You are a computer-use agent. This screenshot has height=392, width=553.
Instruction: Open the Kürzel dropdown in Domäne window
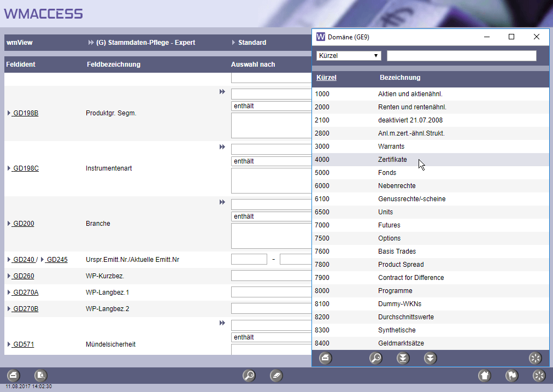(x=349, y=55)
